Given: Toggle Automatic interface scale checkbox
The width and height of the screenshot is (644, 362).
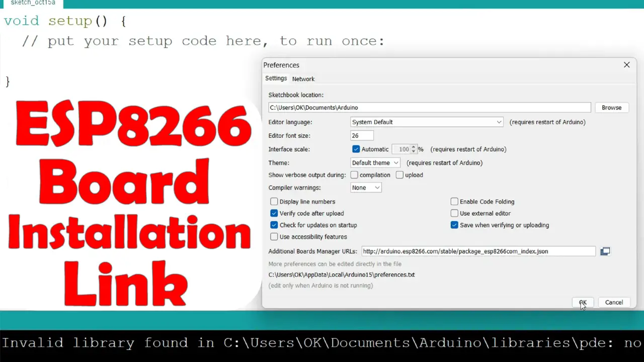Looking at the screenshot, I should coord(356,149).
